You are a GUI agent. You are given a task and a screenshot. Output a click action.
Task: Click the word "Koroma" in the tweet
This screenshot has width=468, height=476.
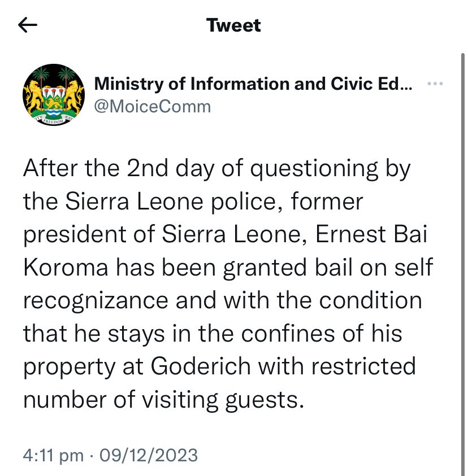66,268
